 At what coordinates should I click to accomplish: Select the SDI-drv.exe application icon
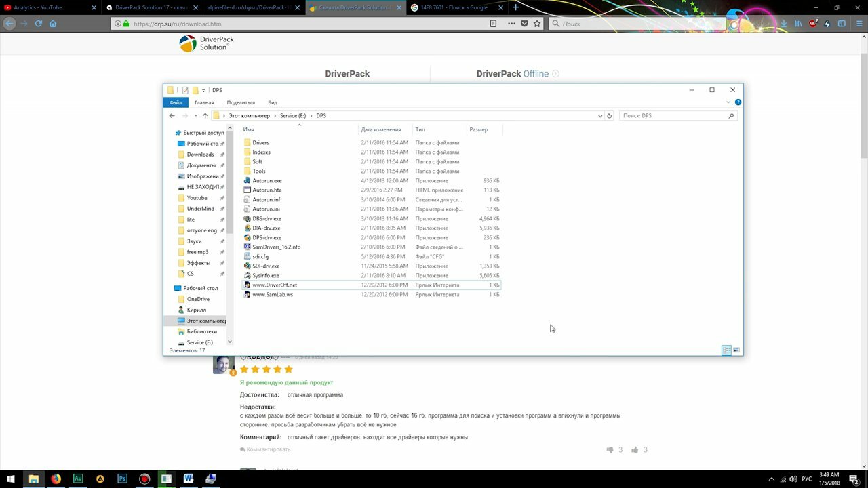(248, 266)
